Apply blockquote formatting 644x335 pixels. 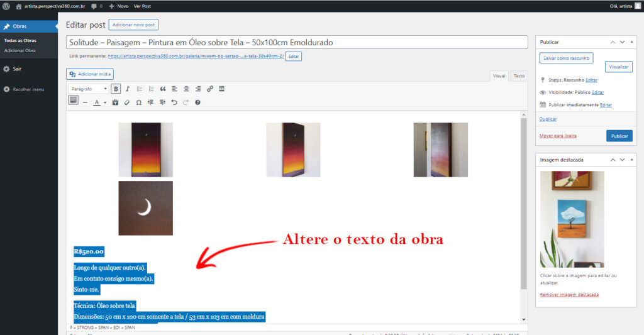point(163,89)
